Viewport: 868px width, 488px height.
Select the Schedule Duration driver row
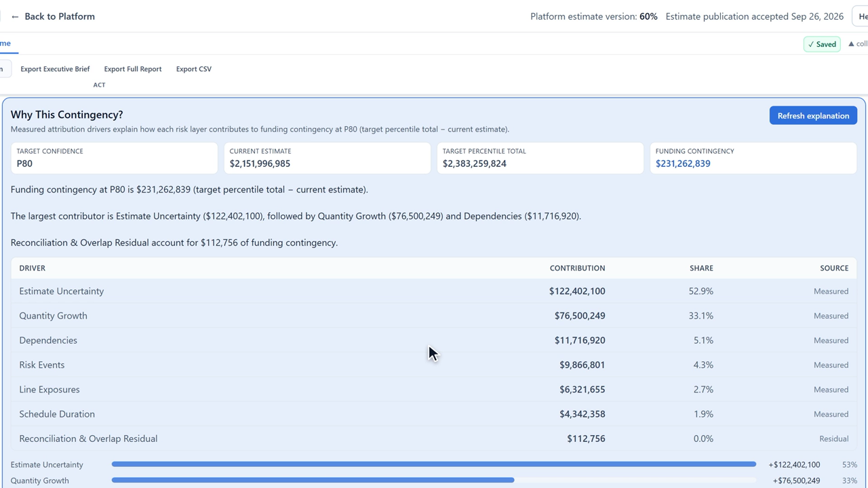click(434, 413)
